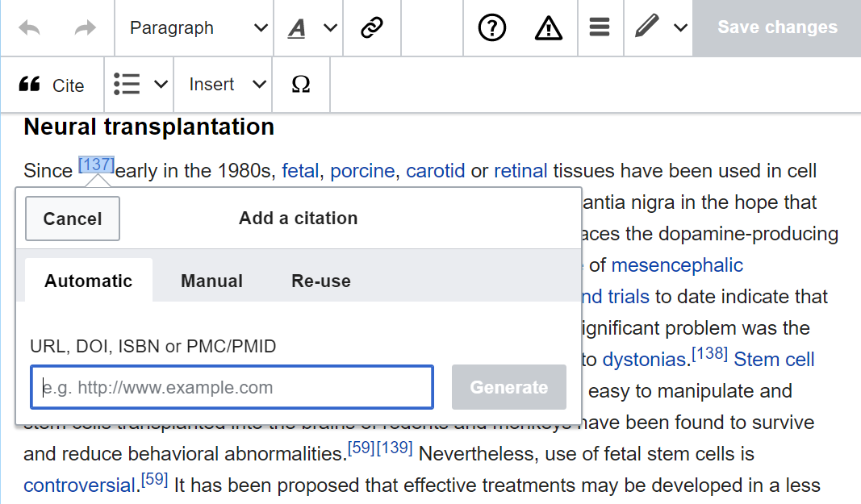Screen dimensions: 861x504
Task: Click the Neural transplantation heading
Action: (148, 127)
